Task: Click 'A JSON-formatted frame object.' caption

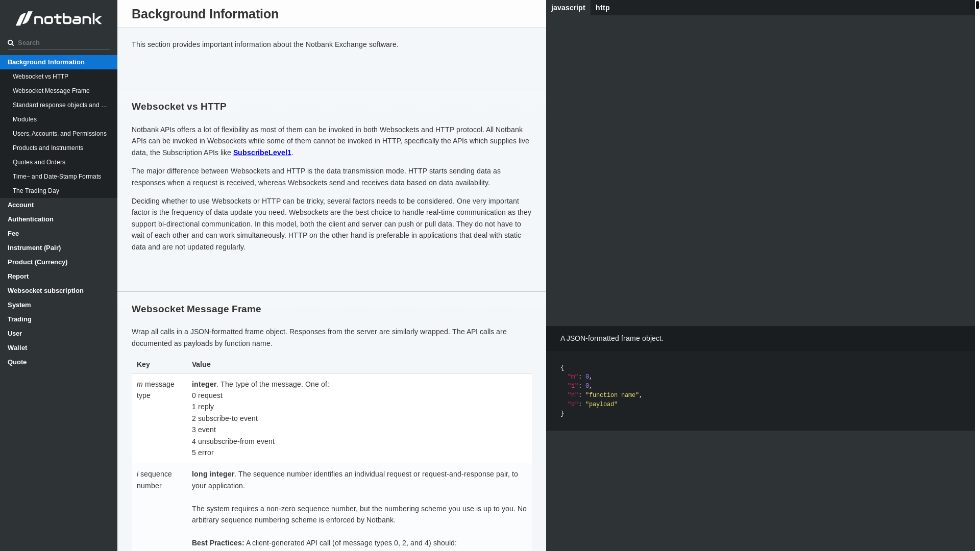Action: click(612, 338)
